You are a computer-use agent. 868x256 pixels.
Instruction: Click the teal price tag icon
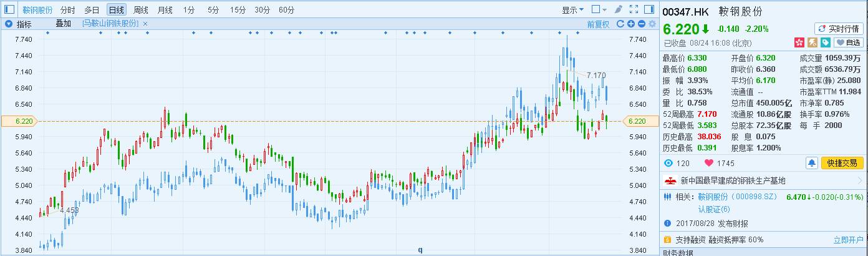click(x=825, y=42)
